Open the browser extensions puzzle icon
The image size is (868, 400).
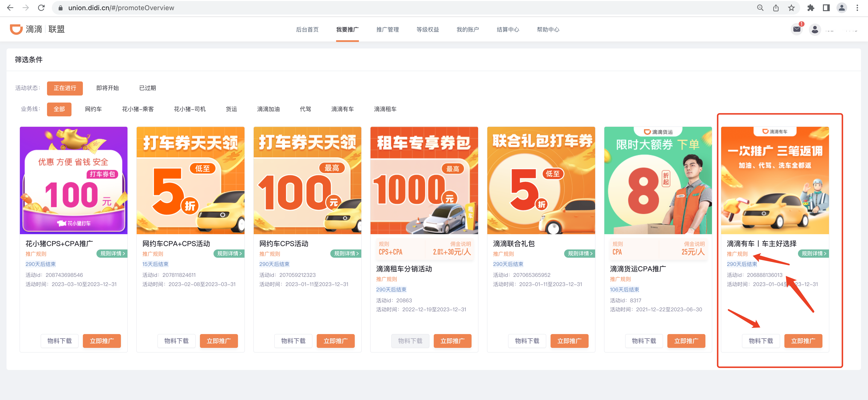pyautogui.click(x=811, y=8)
